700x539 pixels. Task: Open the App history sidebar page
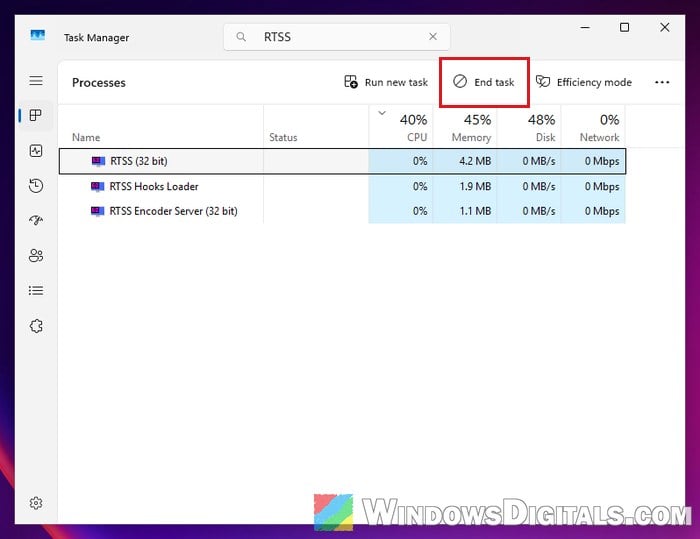(36, 186)
